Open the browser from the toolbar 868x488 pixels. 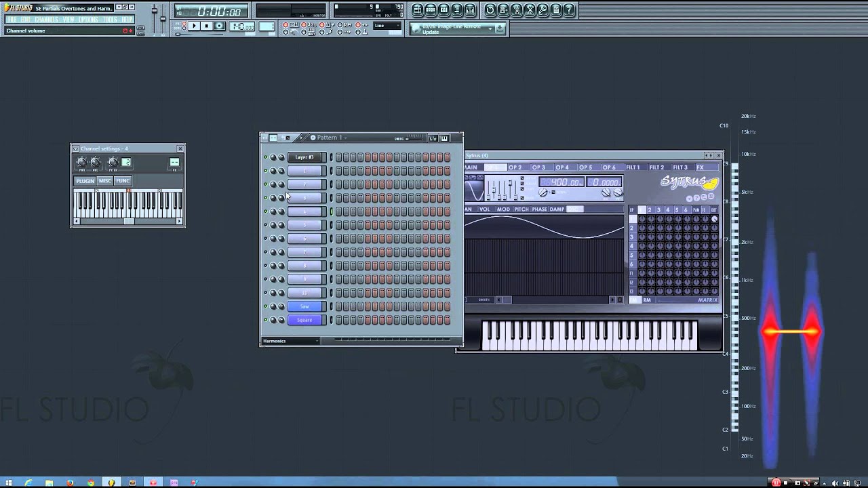click(x=456, y=10)
